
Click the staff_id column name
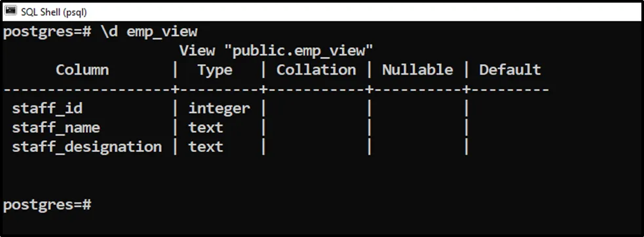(x=47, y=109)
